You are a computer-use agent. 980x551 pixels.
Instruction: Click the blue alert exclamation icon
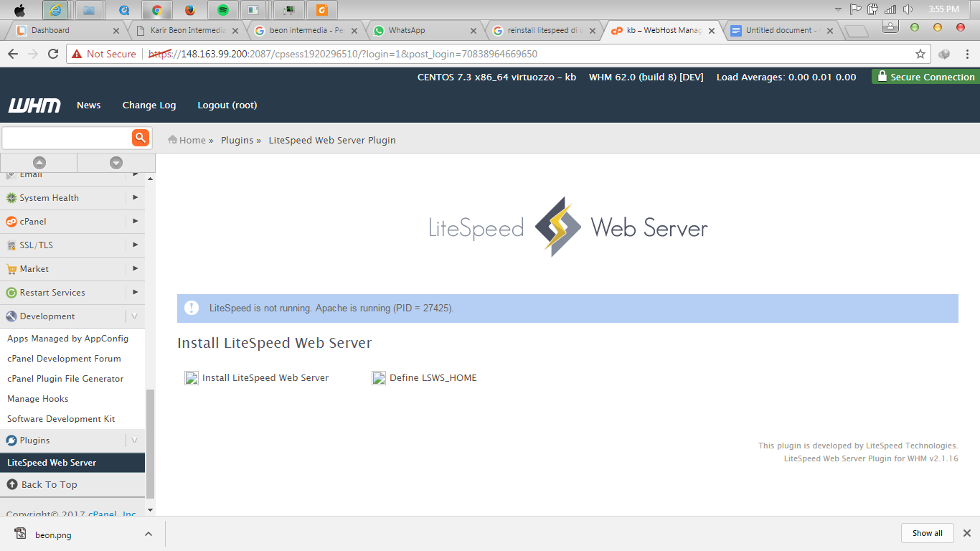pos(192,308)
